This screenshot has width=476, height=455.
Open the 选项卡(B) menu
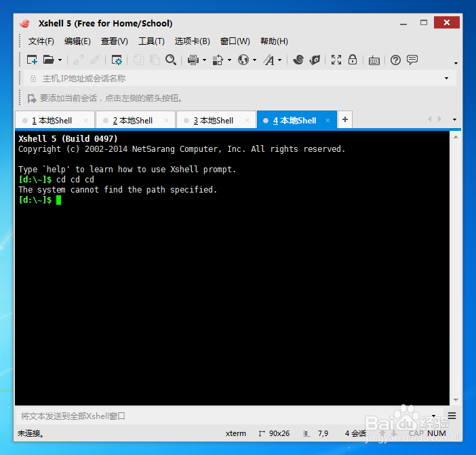coord(192,41)
